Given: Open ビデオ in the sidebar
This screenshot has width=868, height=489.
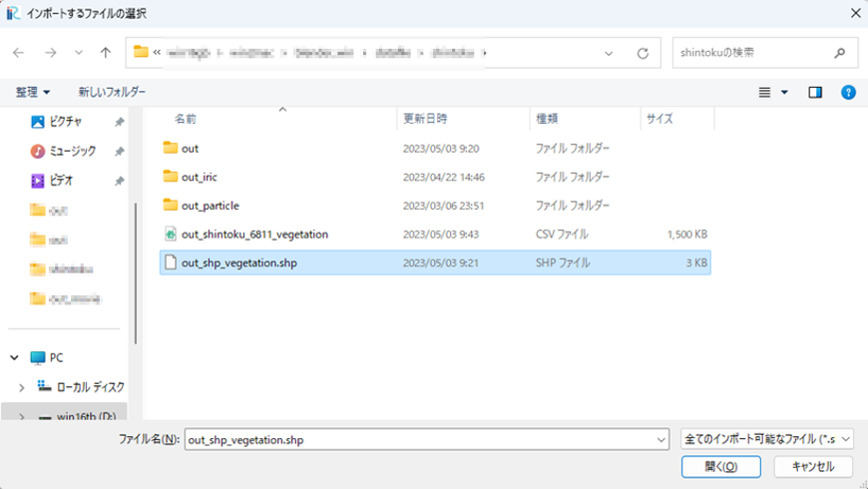Looking at the screenshot, I should [52, 180].
